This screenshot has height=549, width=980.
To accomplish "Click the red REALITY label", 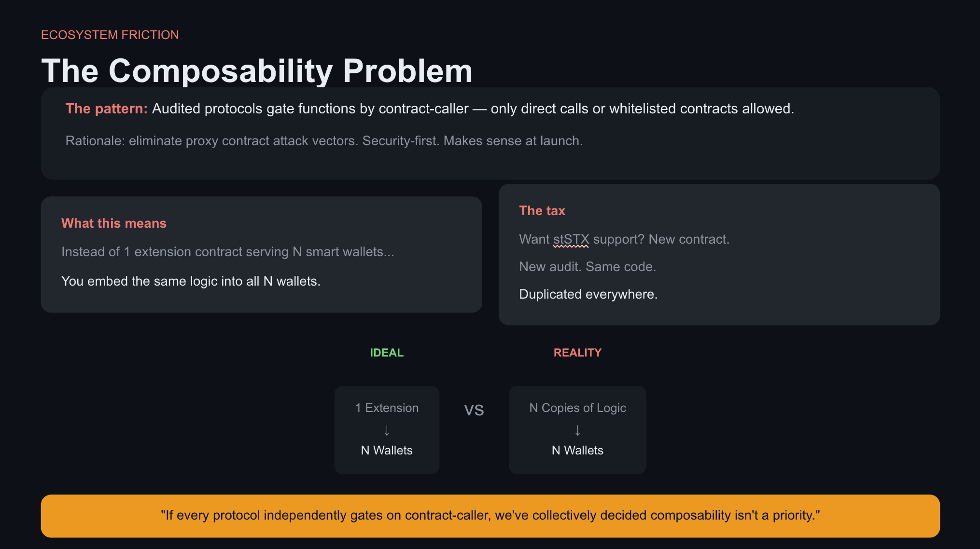I will (577, 353).
